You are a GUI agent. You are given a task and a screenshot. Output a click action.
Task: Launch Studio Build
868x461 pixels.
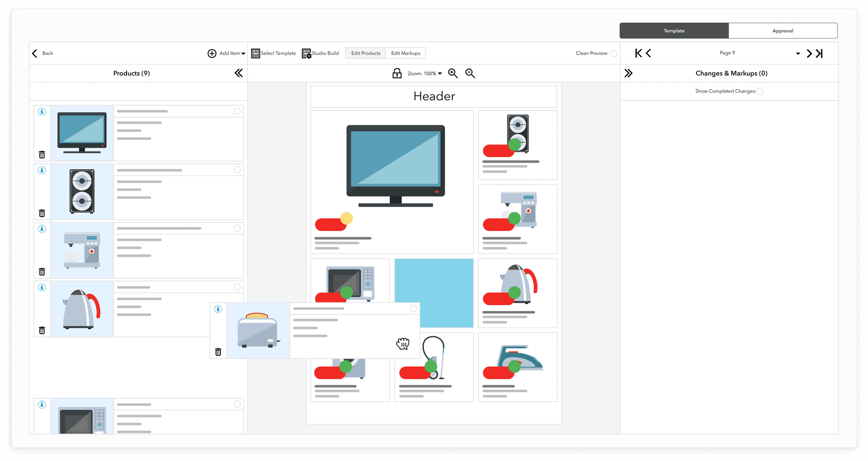pyautogui.click(x=320, y=53)
